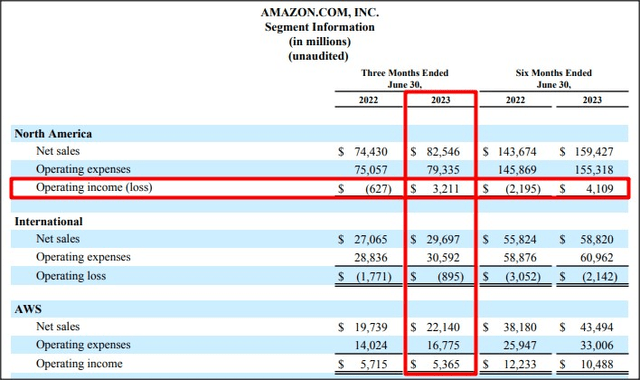Select the International section heading
Screen dimensions: 640x380
49,222
